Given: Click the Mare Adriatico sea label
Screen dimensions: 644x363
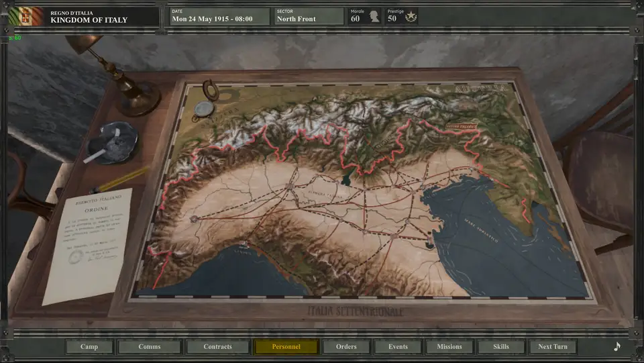Looking at the screenshot, I should pyautogui.click(x=480, y=230).
